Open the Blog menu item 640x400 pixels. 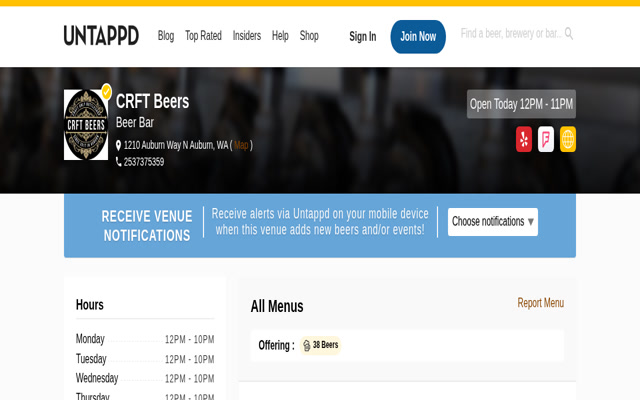click(166, 36)
